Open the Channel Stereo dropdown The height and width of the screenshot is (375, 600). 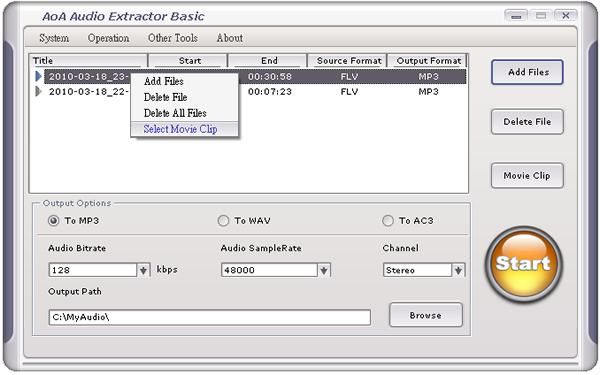(458, 270)
